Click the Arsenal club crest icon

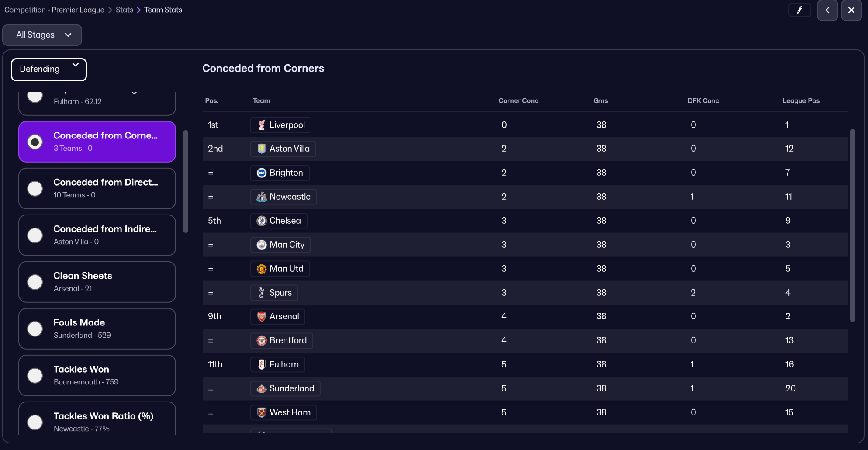(262, 317)
